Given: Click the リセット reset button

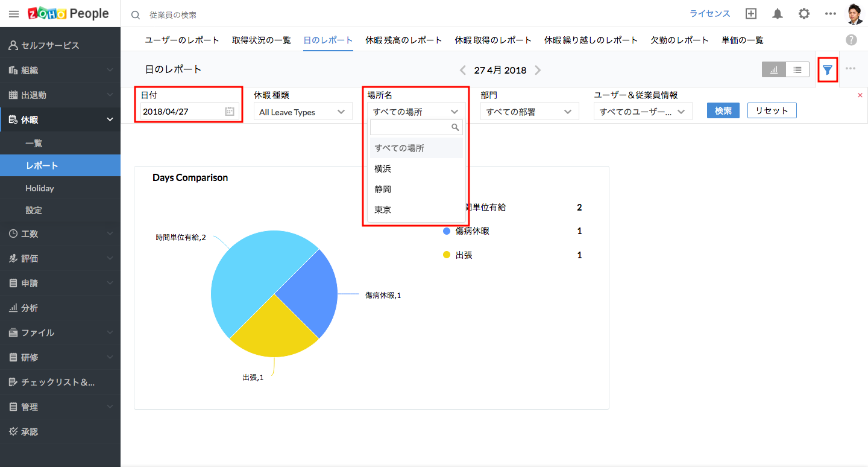Looking at the screenshot, I should [772, 111].
